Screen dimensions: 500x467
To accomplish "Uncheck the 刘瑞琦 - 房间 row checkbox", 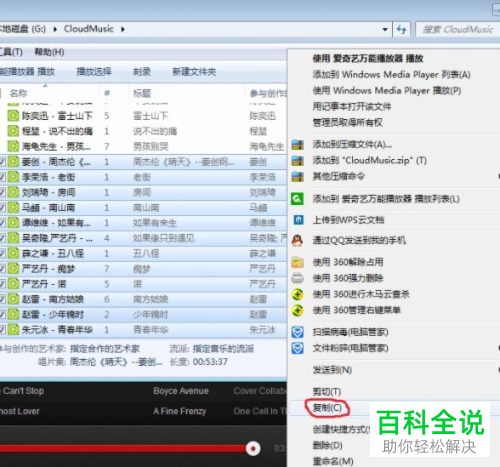I will [x=2, y=192].
